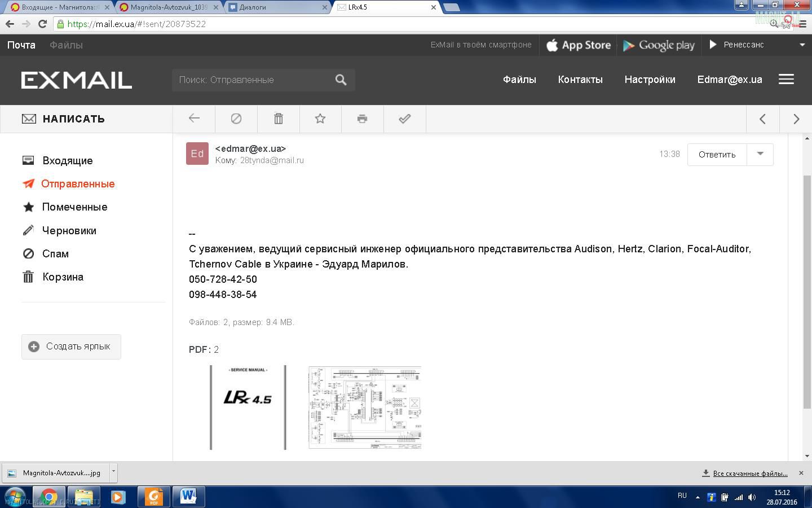Click the checkmark icon in mail toolbar
This screenshot has height=508, width=812.
(404, 119)
